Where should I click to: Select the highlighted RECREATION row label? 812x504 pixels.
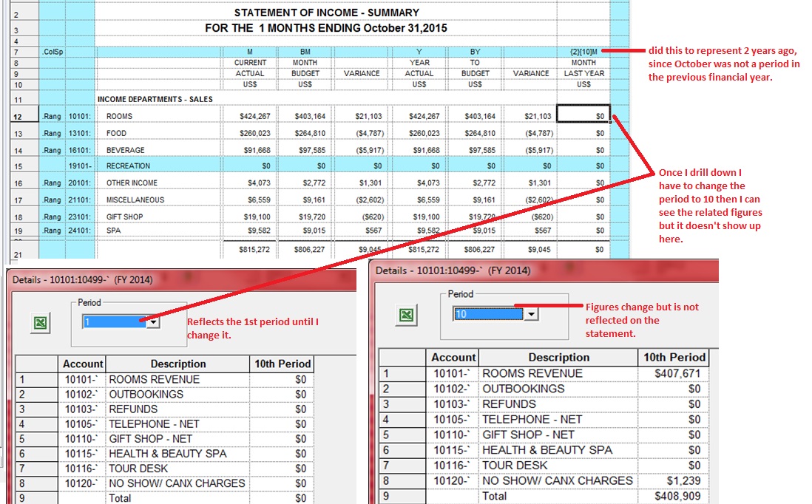[x=128, y=166]
